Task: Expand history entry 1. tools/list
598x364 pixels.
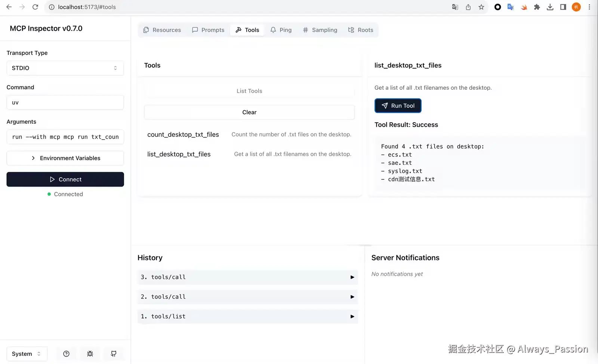Action: pos(248,317)
